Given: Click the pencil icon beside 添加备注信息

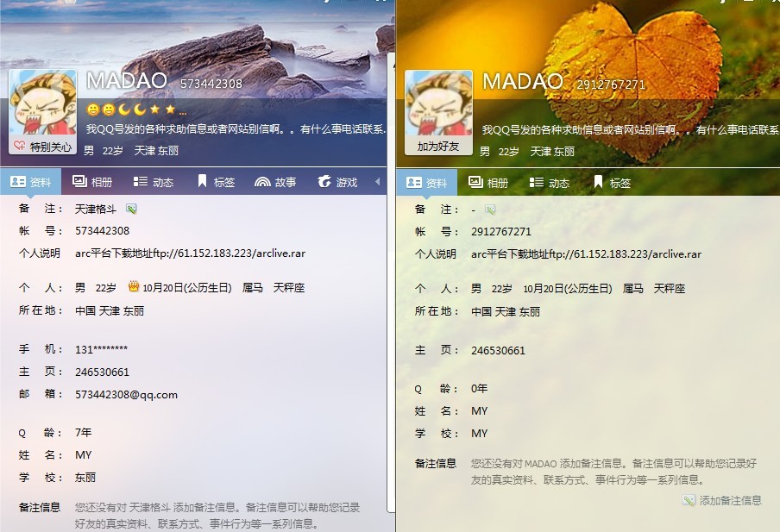Looking at the screenshot, I should [688, 501].
